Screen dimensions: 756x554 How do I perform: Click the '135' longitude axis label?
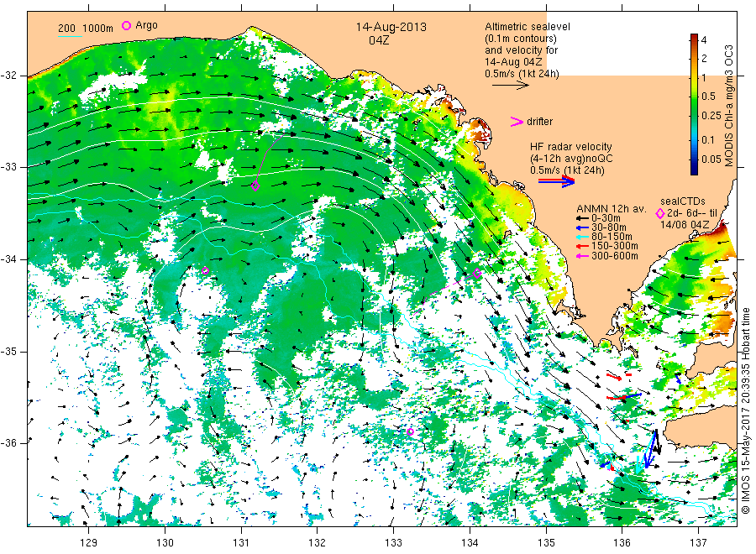pyautogui.click(x=546, y=543)
